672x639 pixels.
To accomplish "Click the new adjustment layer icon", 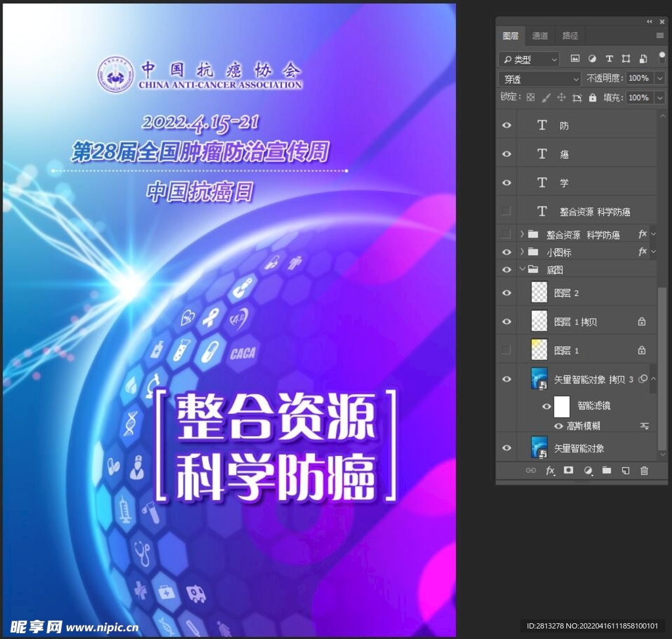I will 588,470.
